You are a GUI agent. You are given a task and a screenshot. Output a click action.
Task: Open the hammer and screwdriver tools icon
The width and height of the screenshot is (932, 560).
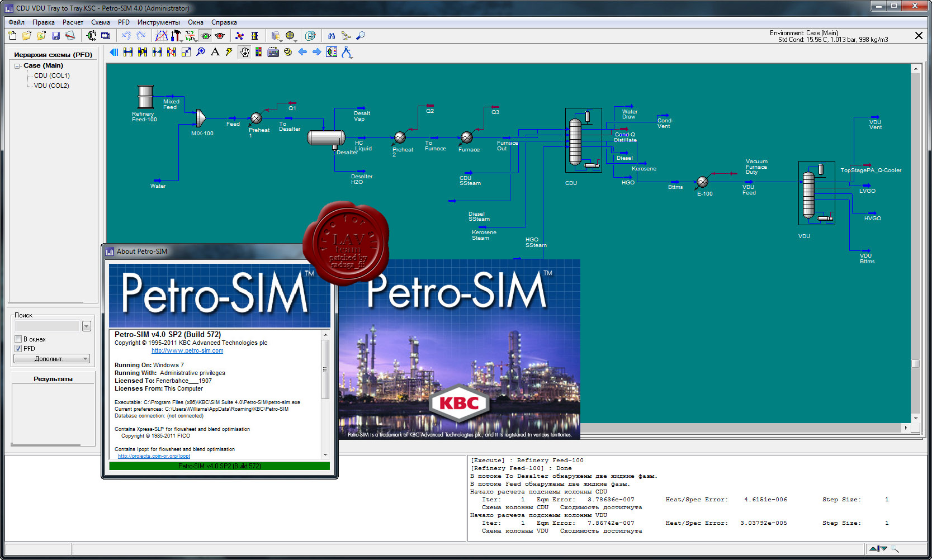(x=176, y=36)
